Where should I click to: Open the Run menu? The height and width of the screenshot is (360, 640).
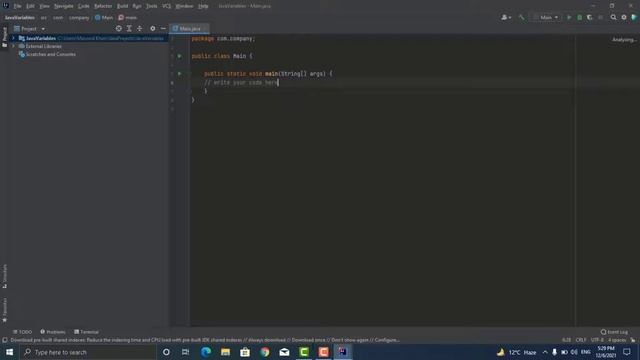coord(137,6)
